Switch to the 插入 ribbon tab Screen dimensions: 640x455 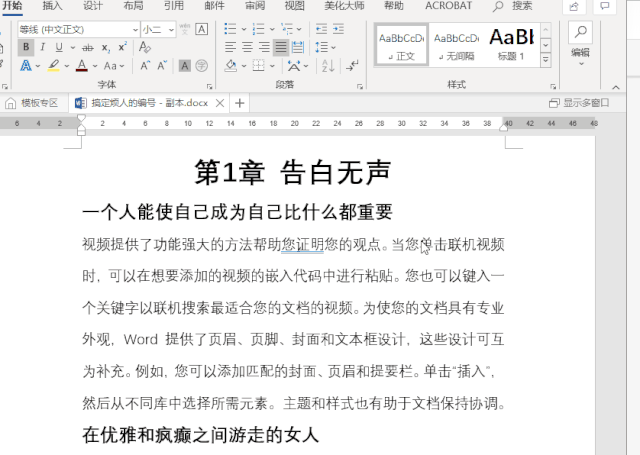click(52, 5)
